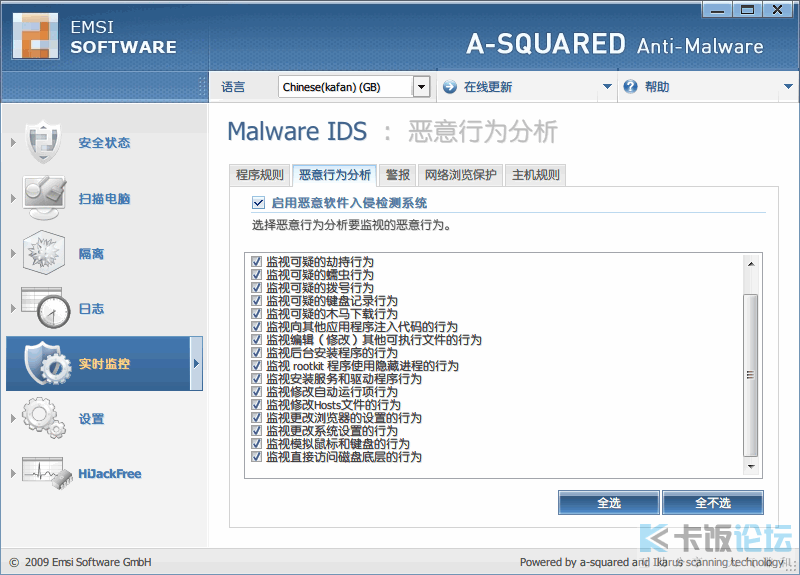
Task: Switch to the 主机规则 tab
Action: point(536,175)
